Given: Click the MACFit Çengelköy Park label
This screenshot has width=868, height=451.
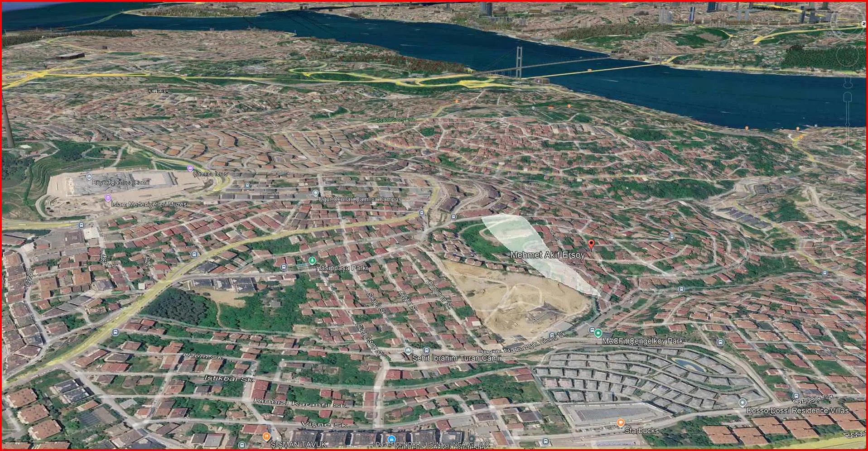Looking at the screenshot, I should [642, 341].
